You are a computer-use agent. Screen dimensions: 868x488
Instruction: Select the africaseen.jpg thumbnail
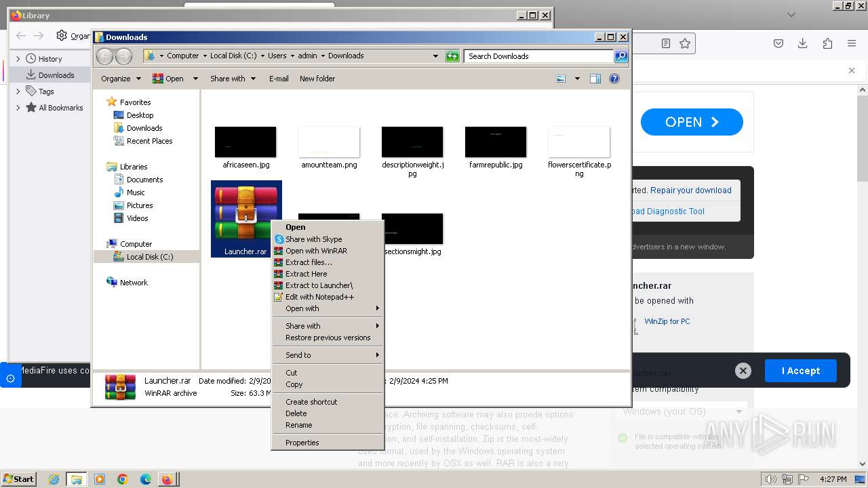pos(245,142)
